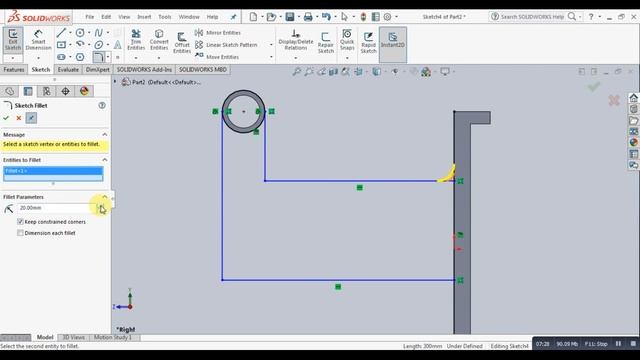This screenshot has width=640, height=360.
Task: Enable Dimension each fillet checkbox
Action: click(20, 233)
